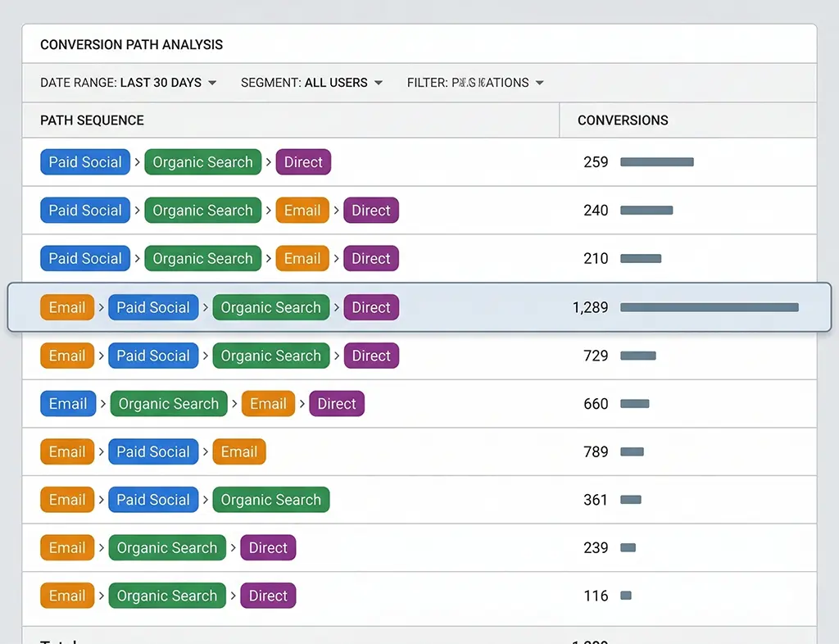Click the conversion bar beside 210
Viewport: 839px width, 644px height.
[641, 258]
